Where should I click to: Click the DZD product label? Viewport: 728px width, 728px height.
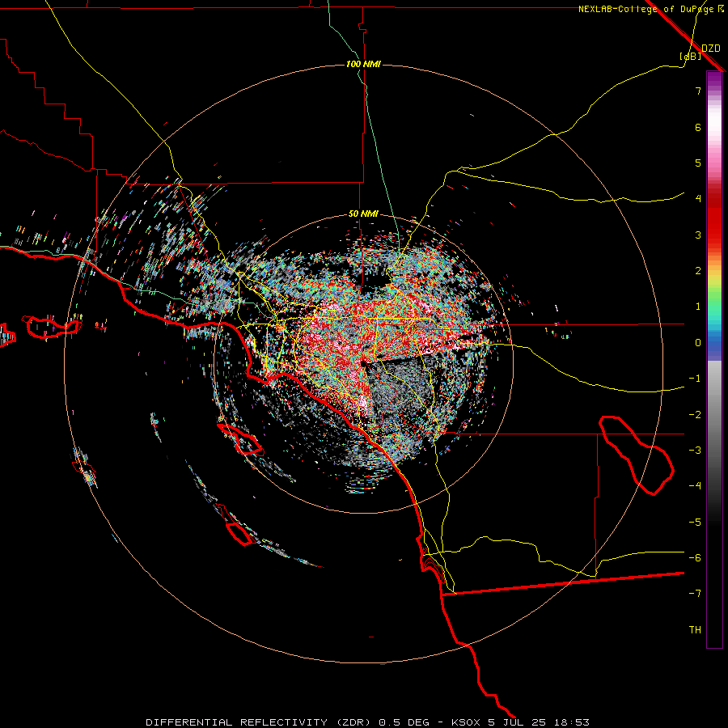[711, 48]
